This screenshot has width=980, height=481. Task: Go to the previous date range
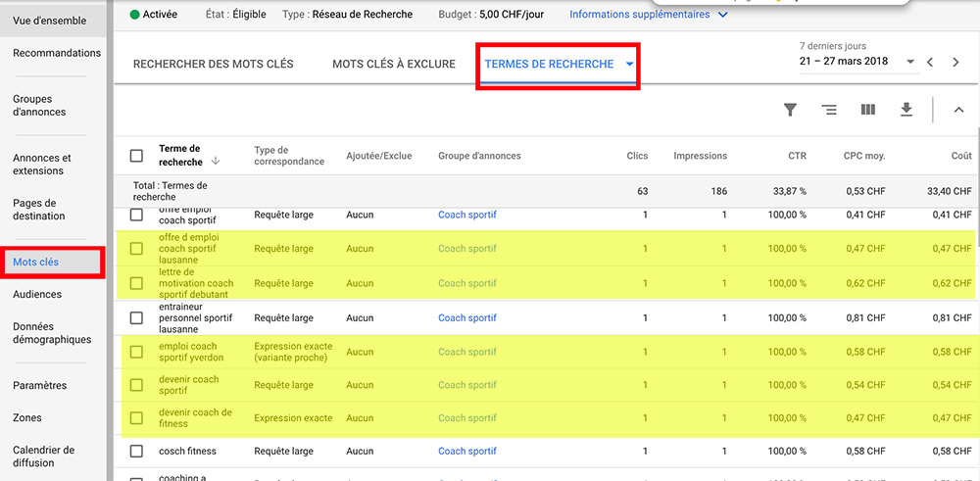click(930, 62)
